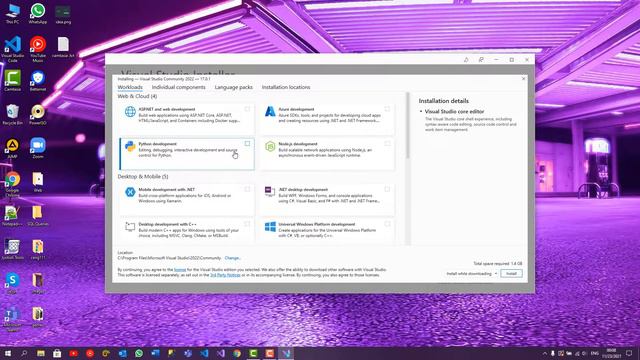Image resolution: width=640 pixels, height=360 pixels.
Task: Click the ASP.NET and web development globe icon
Action: (x=130, y=111)
